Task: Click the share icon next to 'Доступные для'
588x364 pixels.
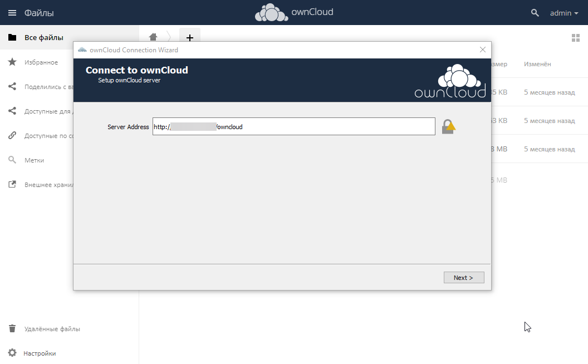Action: point(12,111)
